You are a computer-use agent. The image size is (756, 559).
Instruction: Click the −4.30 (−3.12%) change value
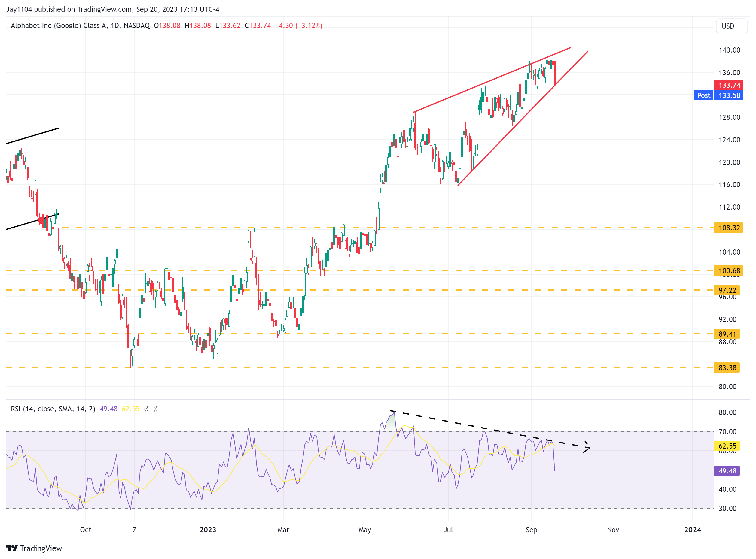(298, 26)
